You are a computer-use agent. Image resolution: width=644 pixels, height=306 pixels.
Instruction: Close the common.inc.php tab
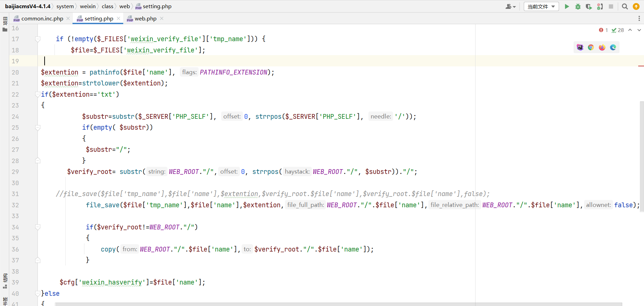68,18
